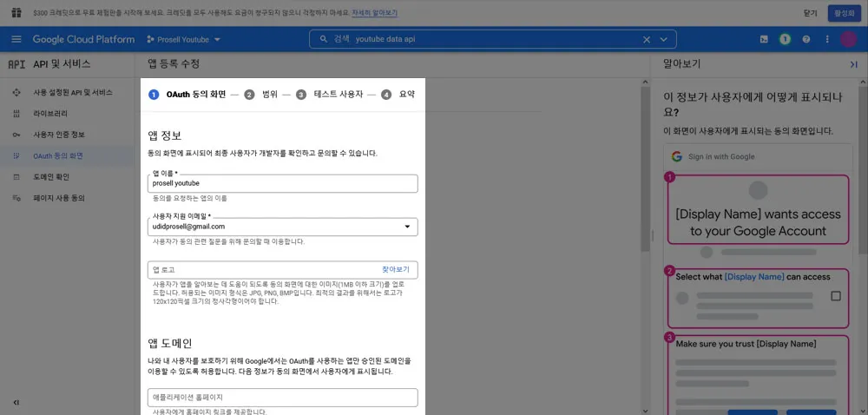Click the Sign in with Google text

click(x=721, y=156)
